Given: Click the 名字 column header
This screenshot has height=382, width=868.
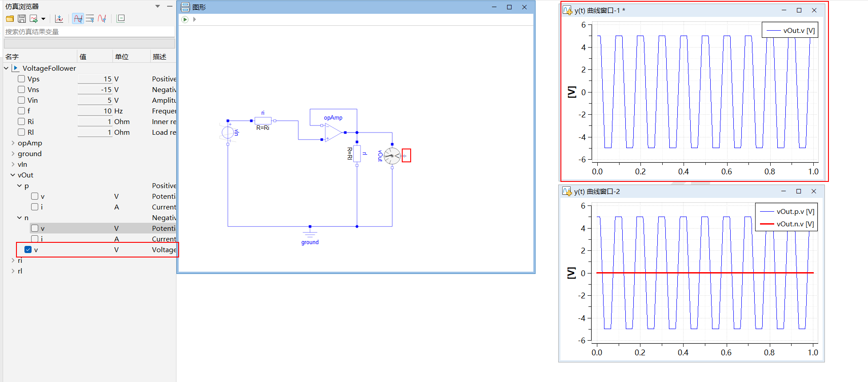Looking at the screenshot, I should pos(12,56).
